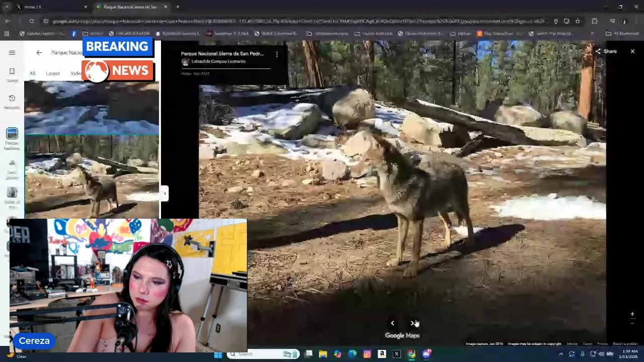
Task: Go back in browser history
Action: coord(8,21)
